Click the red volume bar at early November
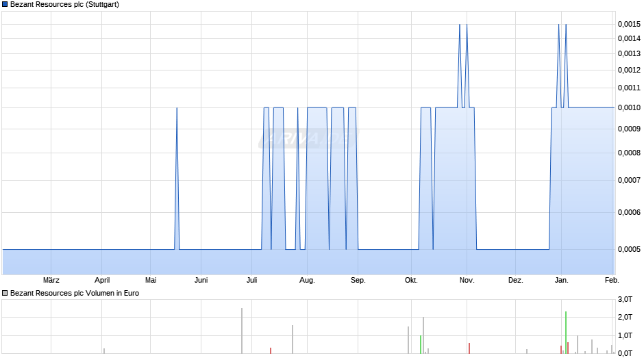Screen dimensions: 644x360 pyautogui.click(x=469, y=348)
